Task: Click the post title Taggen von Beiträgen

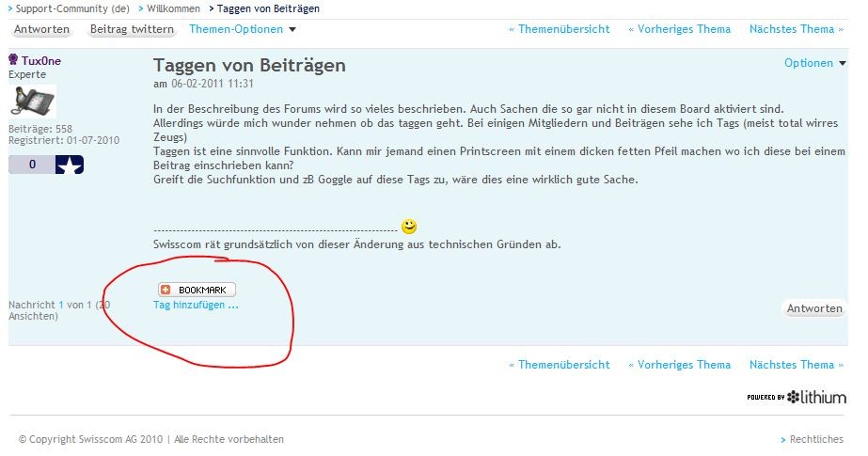Action: (249, 65)
